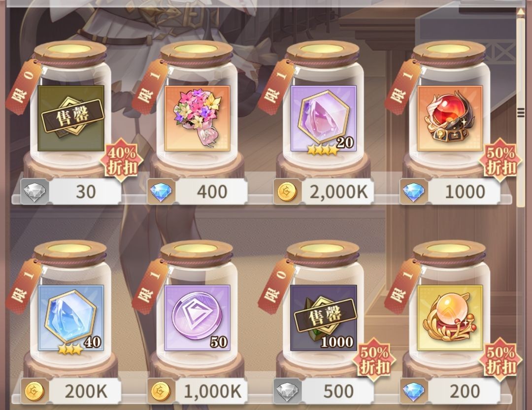Buy blue crystal for 200K gold
The image size is (532, 410).
tap(71, 391)
